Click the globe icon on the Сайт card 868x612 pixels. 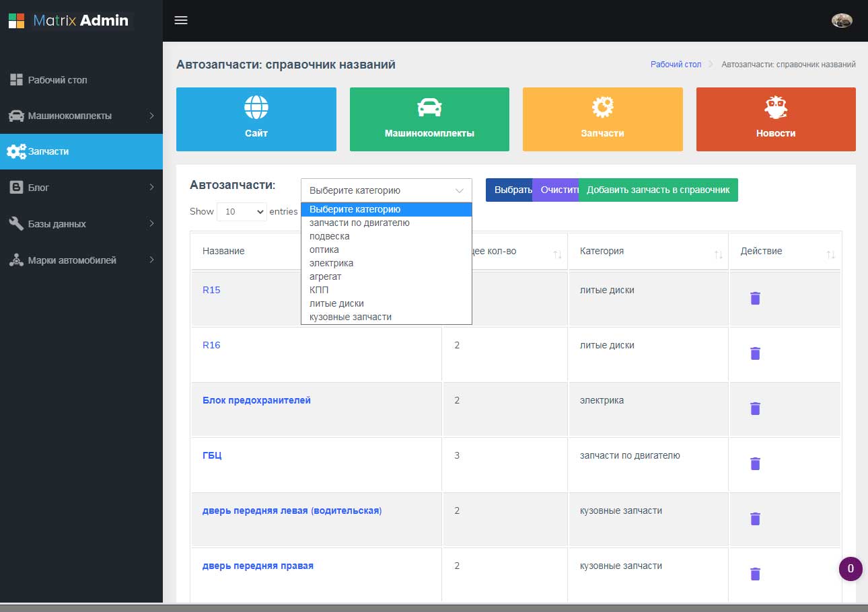(x=256, y=106)
